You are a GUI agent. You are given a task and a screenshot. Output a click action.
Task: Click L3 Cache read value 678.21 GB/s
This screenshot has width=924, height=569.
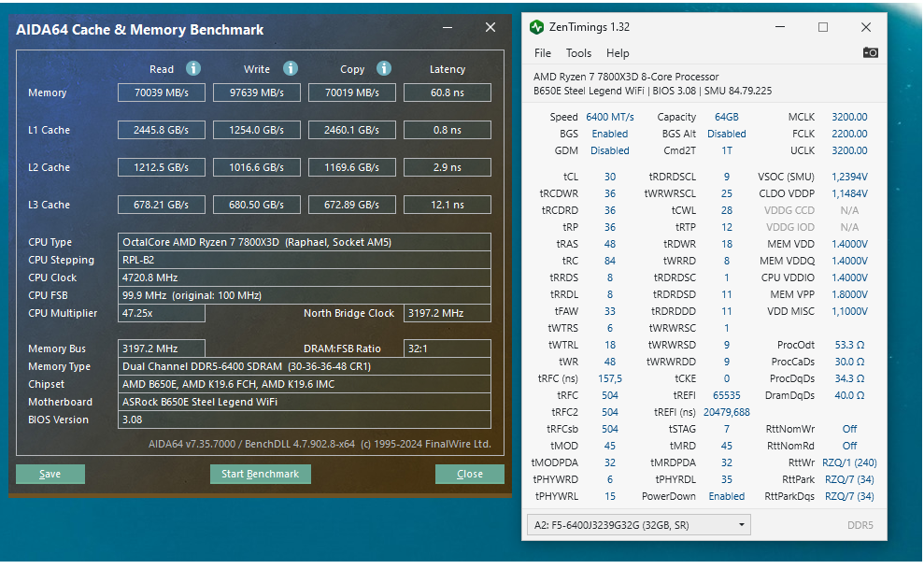point(162,205)
